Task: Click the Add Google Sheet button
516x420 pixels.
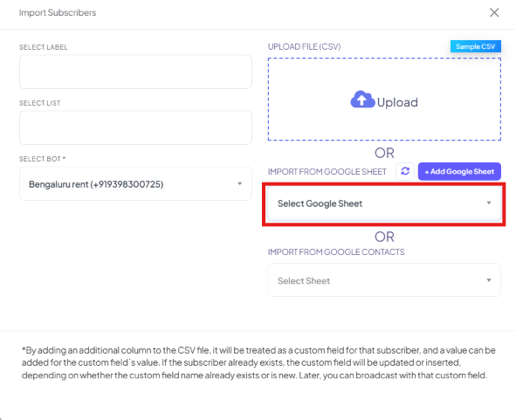Action: point(459,171)
